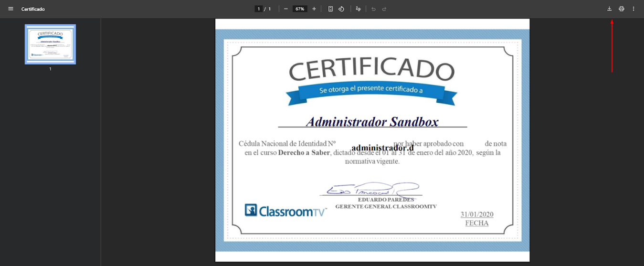Click the undo arrow icon
This screenshot has width=644, height=266.
click(373, 9)
